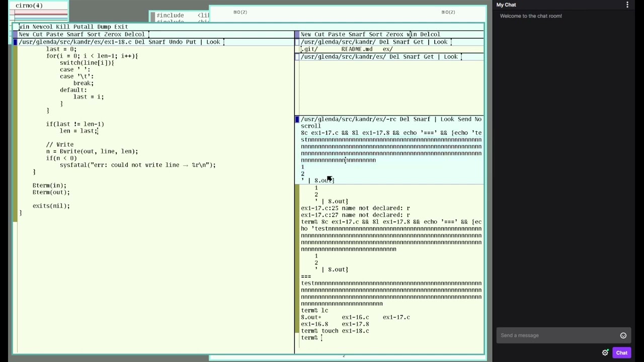The height and width of the screenshot is (362, 644).
Task: Click Cut in the right column tag
Action: (319, 34)
